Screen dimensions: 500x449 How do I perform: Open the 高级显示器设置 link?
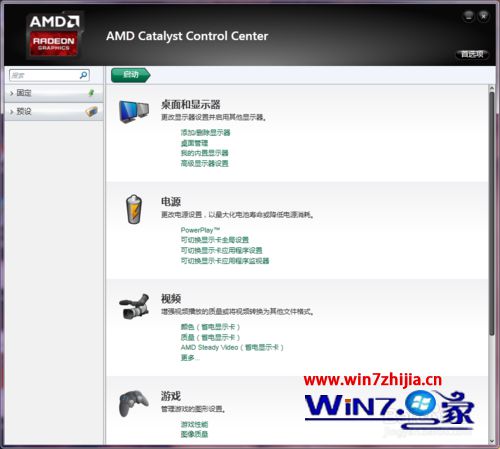[204, 163]
